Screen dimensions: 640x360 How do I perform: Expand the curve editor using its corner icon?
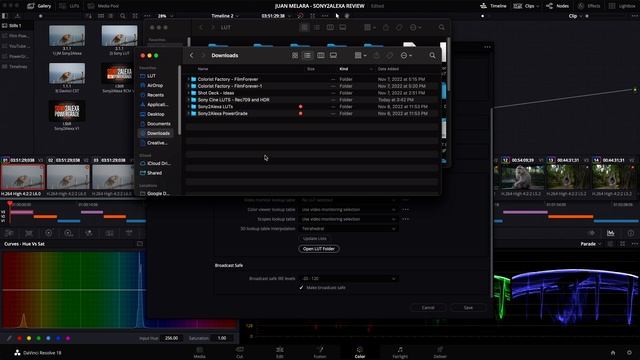click(x=140, y=244)
